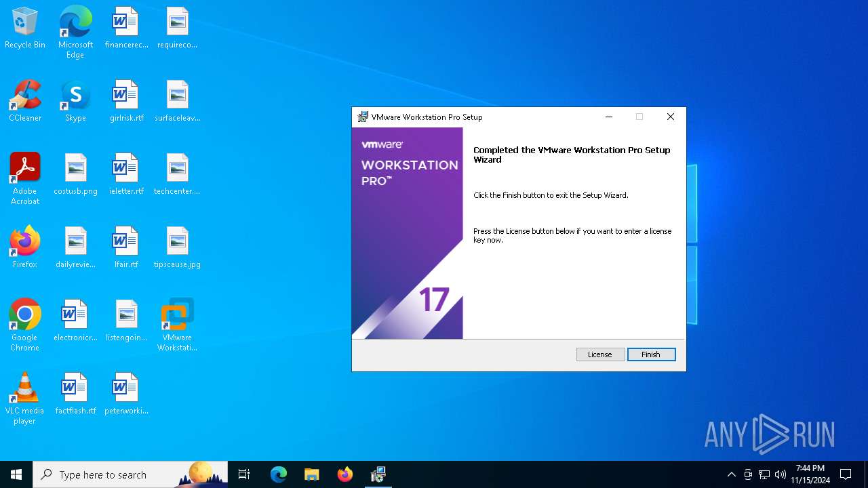Select the factflash.rtf file icon
868x488 pixels.
[x=75, y=394]
